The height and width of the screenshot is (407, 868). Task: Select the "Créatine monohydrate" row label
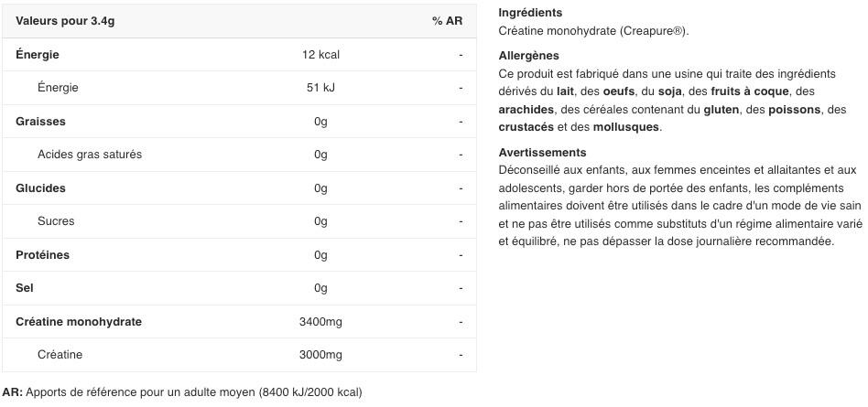79,322
